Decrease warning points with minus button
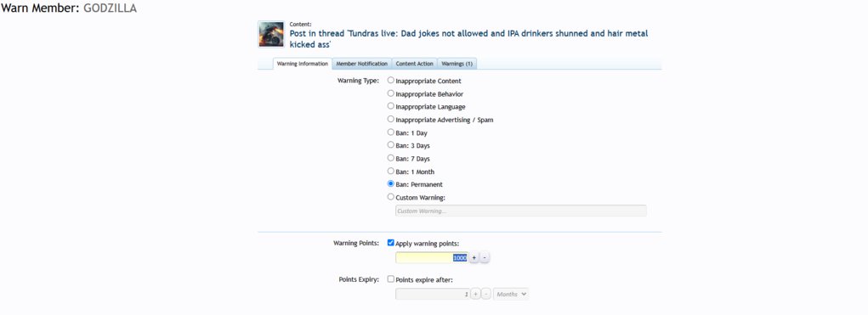Viewport: 868px width, 315px height. pyautogui.click(x=485, y=257)
